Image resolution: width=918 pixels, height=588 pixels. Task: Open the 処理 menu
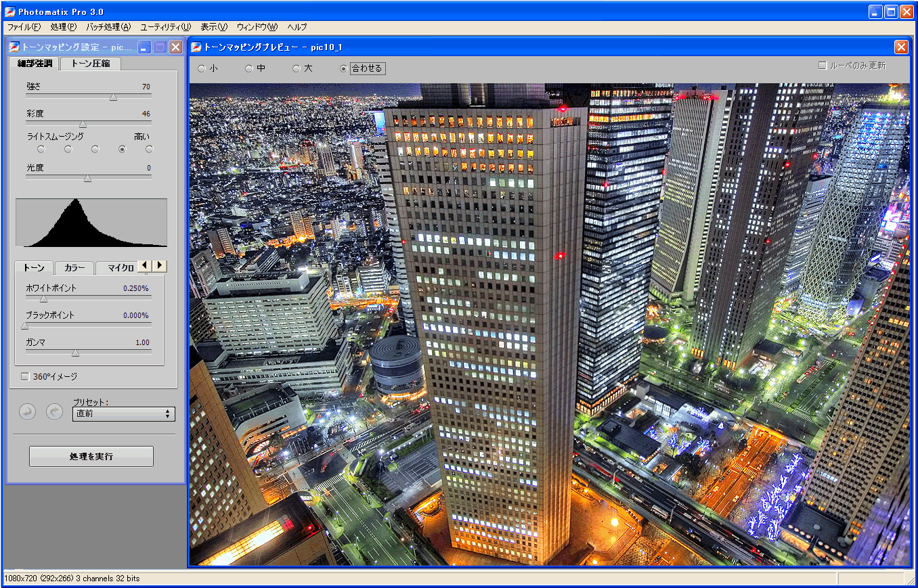pos(63,27)
